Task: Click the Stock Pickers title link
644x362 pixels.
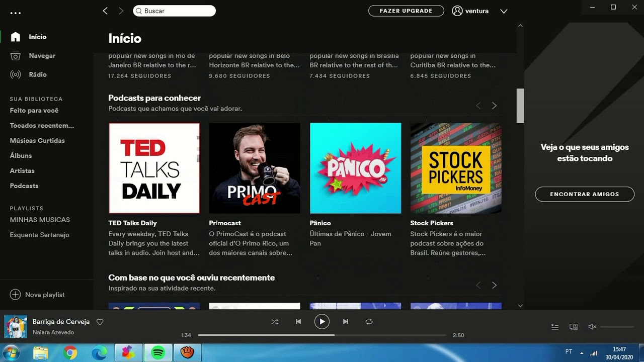Action: [432, 223]
